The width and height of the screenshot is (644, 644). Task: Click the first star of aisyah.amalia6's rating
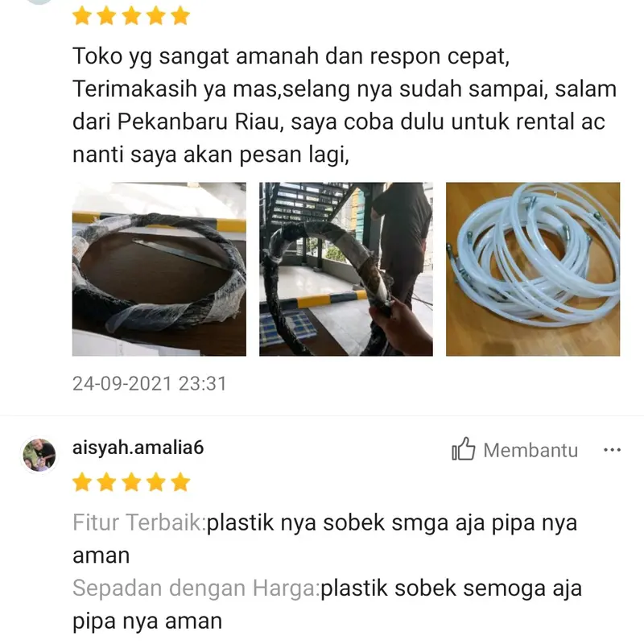[82, 482]
